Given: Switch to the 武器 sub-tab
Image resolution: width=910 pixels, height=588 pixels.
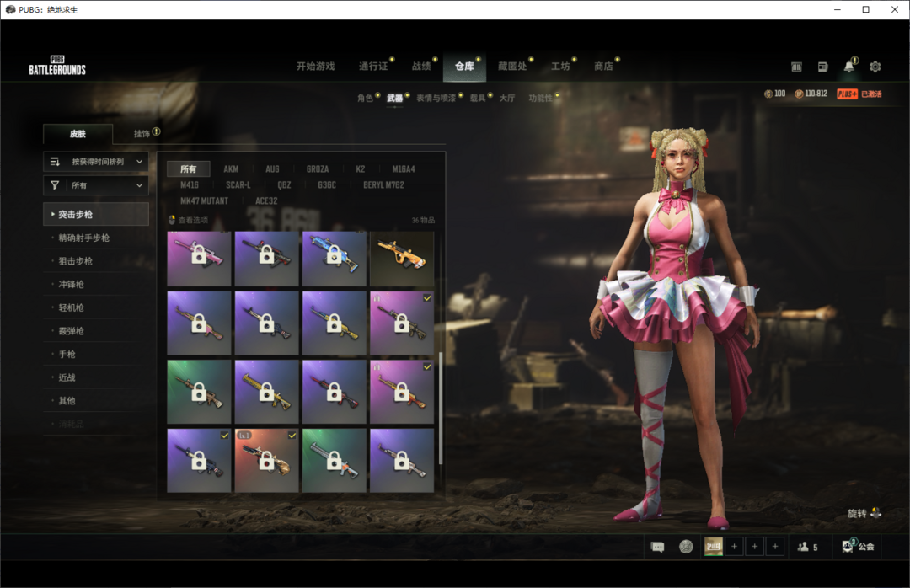Looking at the screenshot, I should (394, 98).
